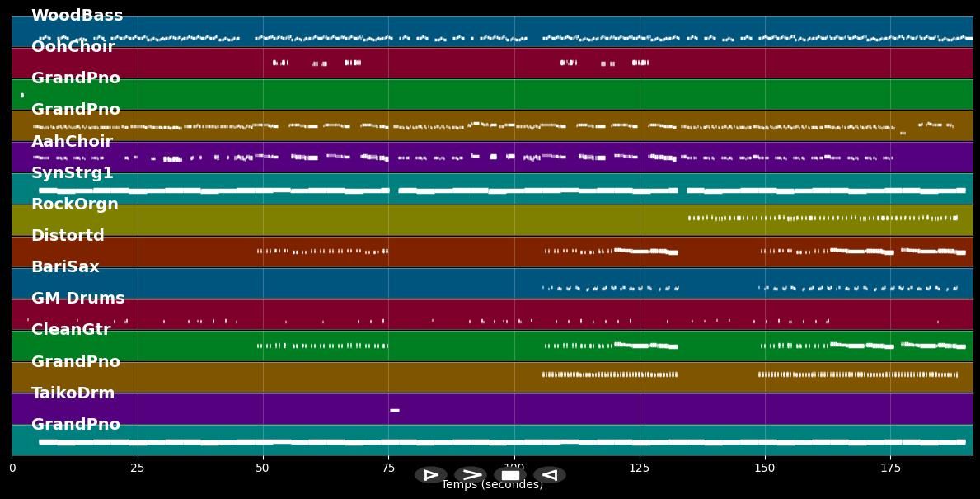Image resolution: width=980 pixels, height=499 pixels.
Task: Select the OohChoir track label
Action: pyautogui.click(x=73, y=47)
